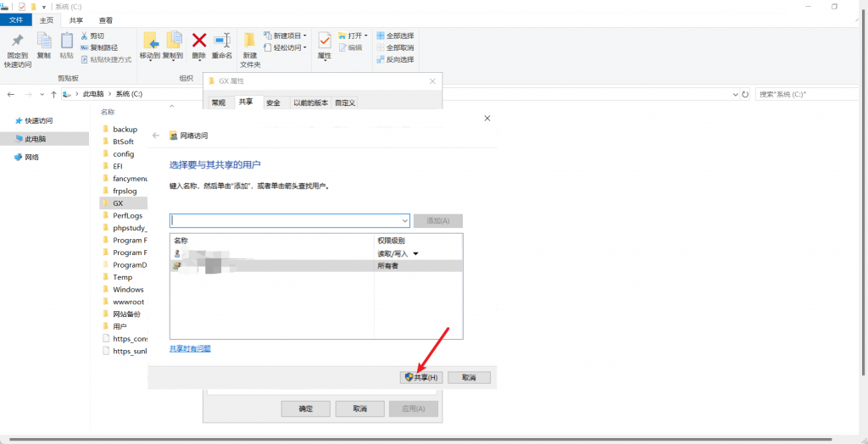The height and width of the screenshot is (444, 868).
Task: Open the Read/Write permission level dropdown
Action: 415,253
